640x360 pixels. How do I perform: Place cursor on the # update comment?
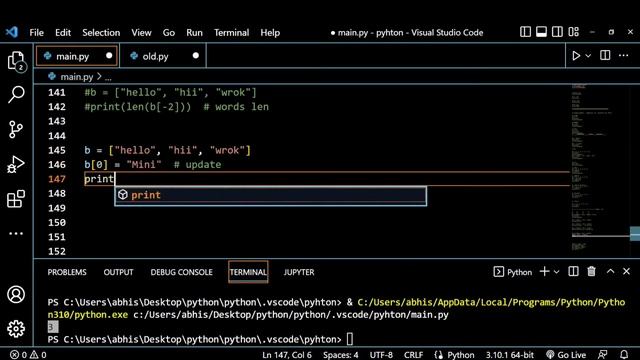(x=197, y=164)
